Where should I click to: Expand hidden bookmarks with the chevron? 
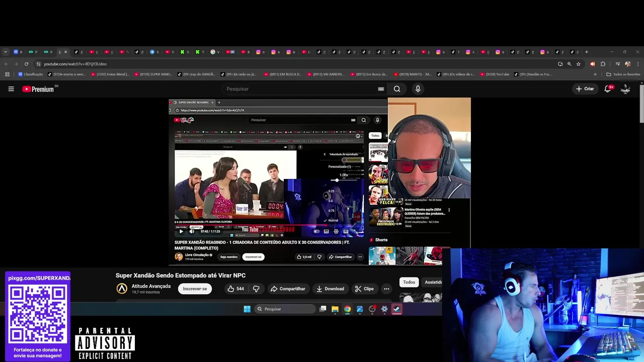(595, 74)
